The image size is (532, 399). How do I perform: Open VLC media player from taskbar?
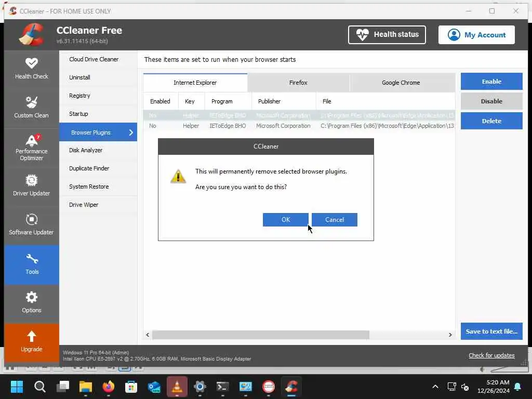point(177,387)
